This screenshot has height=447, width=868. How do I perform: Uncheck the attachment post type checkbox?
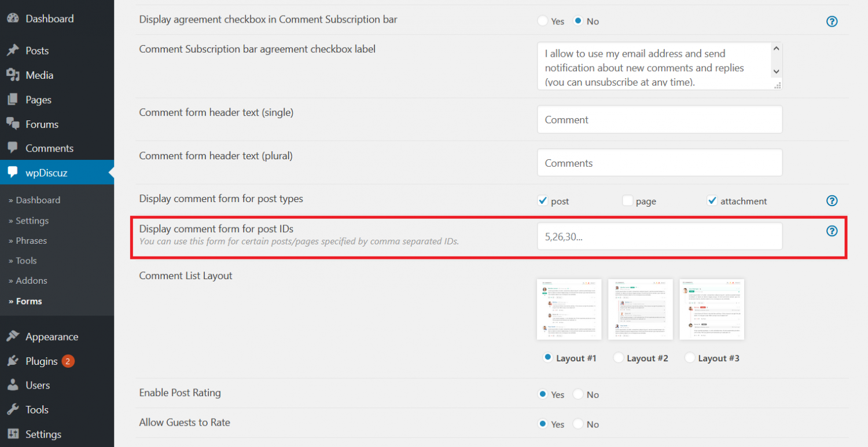click(712, 200)
